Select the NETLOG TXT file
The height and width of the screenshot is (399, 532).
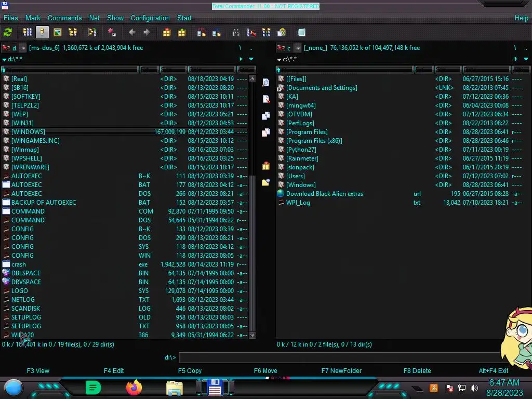[x=125, y=300]
